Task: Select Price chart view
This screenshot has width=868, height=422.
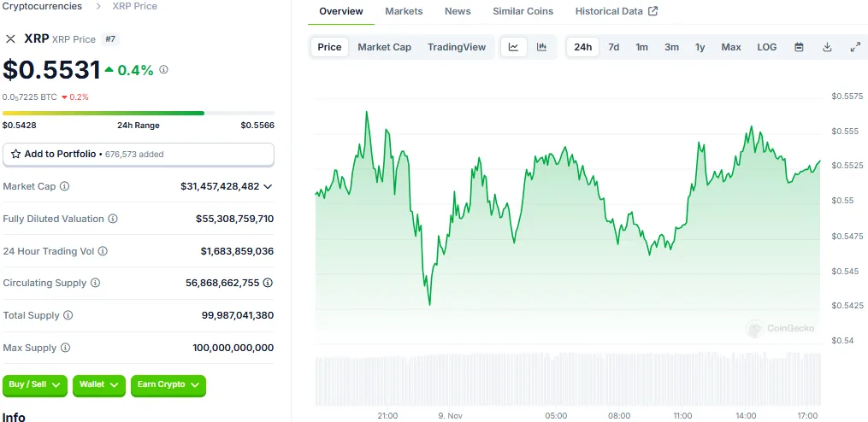Action: point(329,47)
